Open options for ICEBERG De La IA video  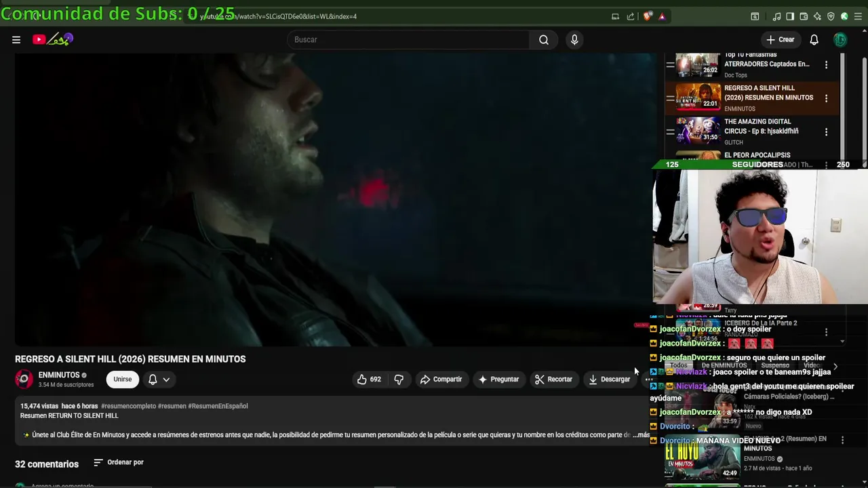click(x=826, y=332)
